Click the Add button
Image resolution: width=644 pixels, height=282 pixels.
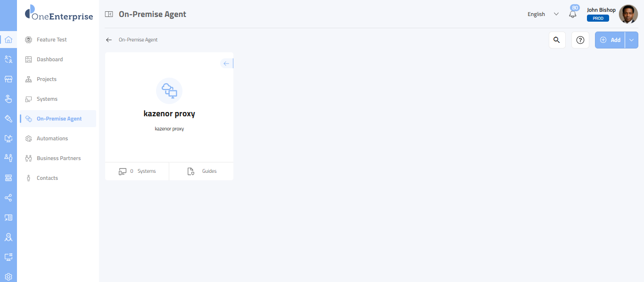click(610, 40)
